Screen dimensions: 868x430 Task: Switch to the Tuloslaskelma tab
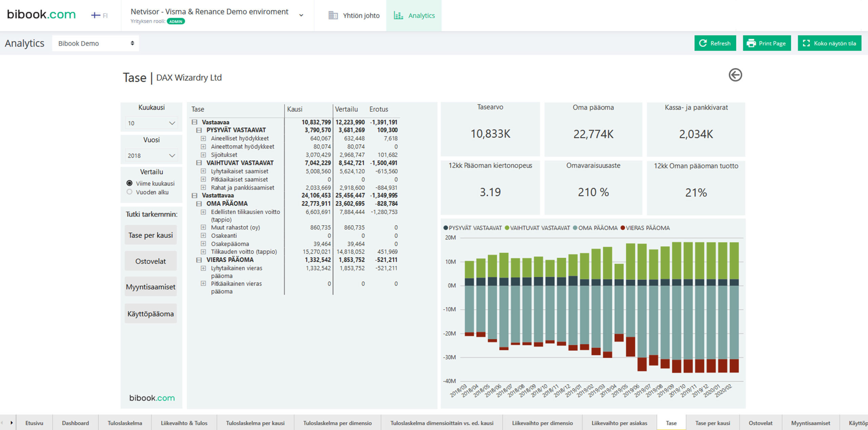(x=125, y=423)
